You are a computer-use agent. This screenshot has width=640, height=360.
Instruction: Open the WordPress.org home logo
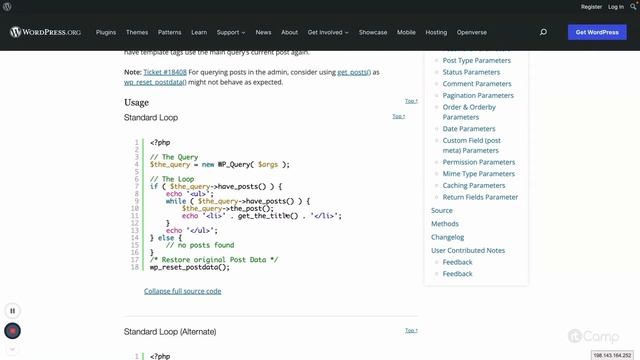click(x=45, y=32)
